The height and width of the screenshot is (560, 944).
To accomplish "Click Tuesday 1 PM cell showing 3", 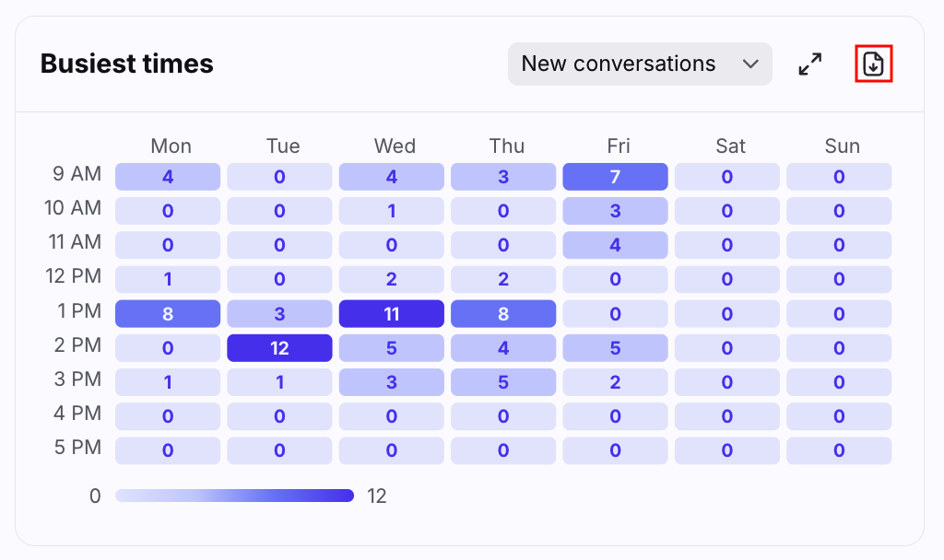I will tap(279, 314).
